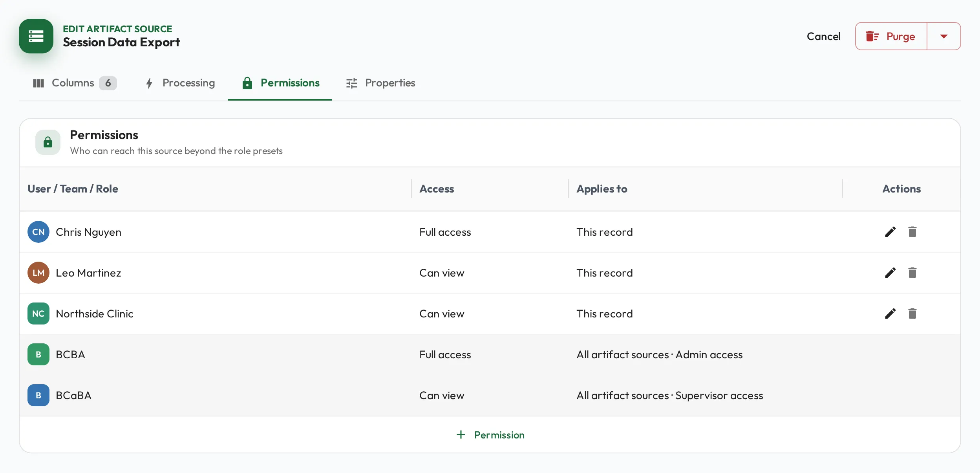Click the blue B badge for BCaBA
Image resolution: width=980 pixels, height=473 pixels.
38,395
